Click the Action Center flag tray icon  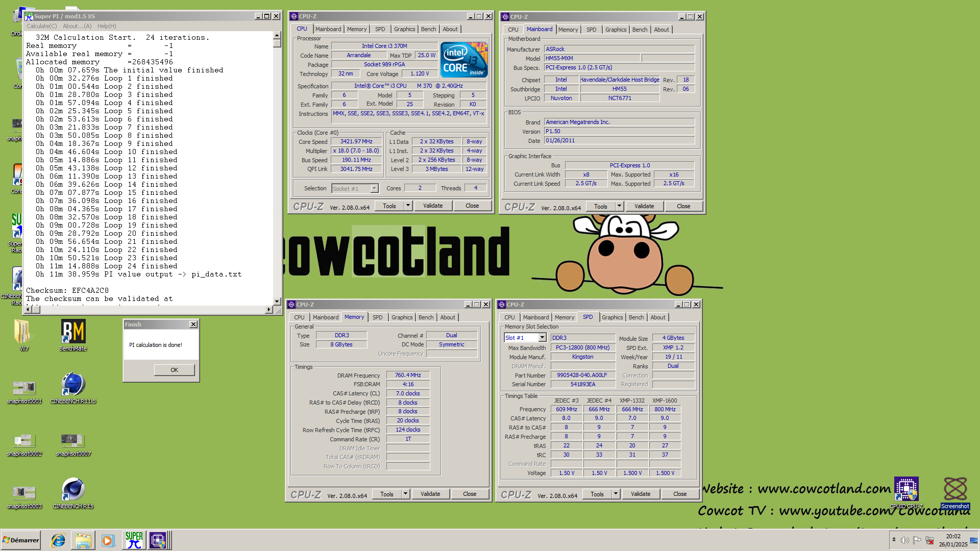pyautogui.click(x=917, y=540)
